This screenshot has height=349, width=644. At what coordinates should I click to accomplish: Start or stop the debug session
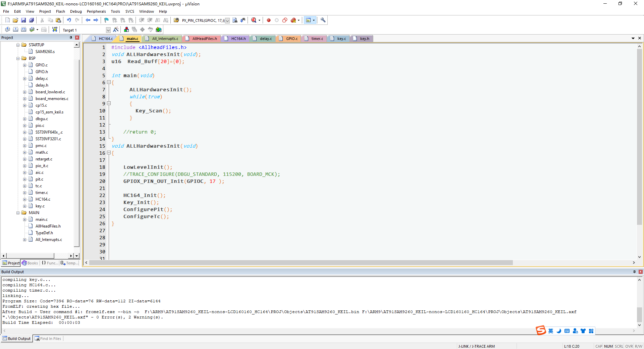(254, 20)
